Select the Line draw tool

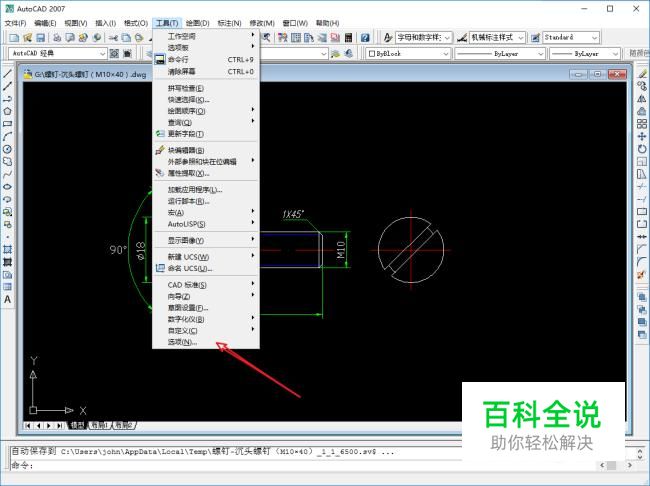pyautogui.click(x=7, y=74)
